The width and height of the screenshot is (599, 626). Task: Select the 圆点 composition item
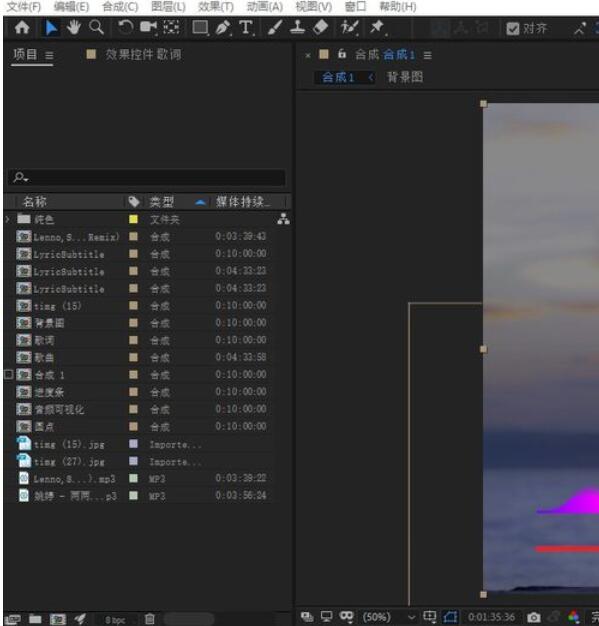44,426
